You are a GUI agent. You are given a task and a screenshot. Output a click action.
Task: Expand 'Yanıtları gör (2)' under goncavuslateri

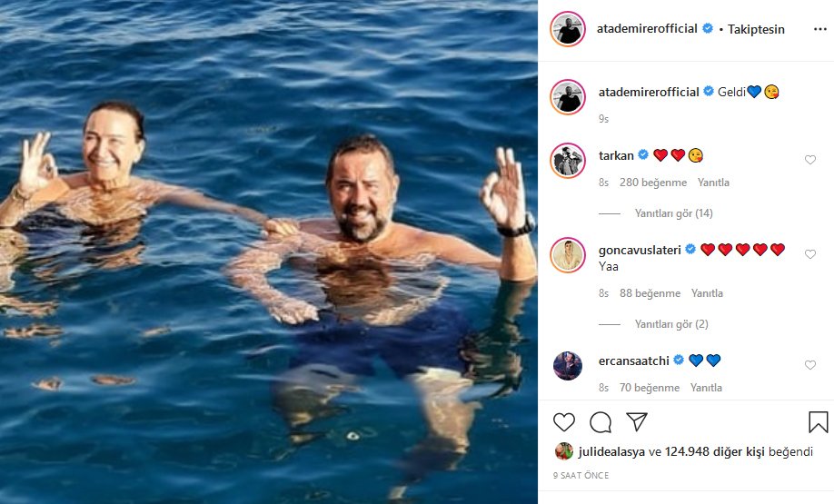[x=671, y=324]
